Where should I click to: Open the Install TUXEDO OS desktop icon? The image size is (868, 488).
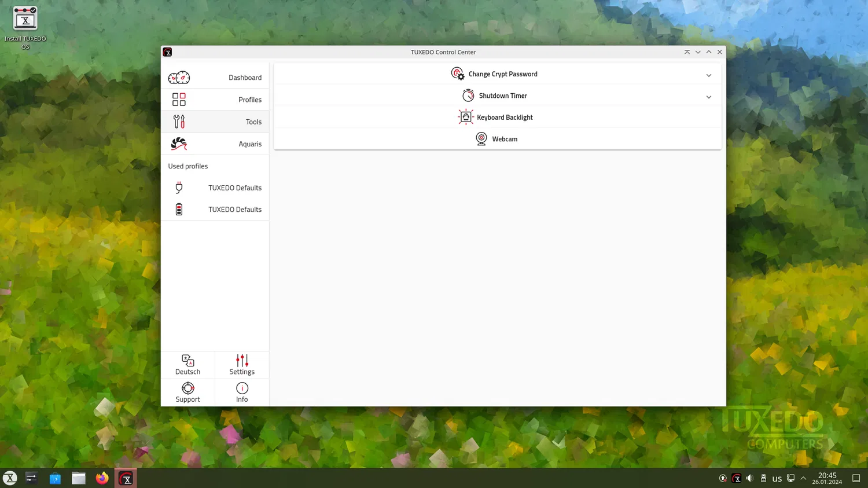click(25, 28)
